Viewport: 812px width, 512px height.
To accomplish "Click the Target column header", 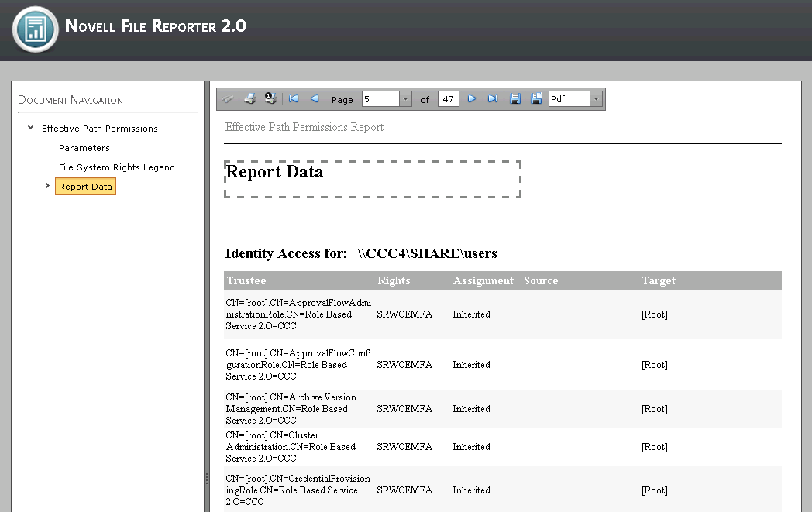I will click(x=659, y=280).
